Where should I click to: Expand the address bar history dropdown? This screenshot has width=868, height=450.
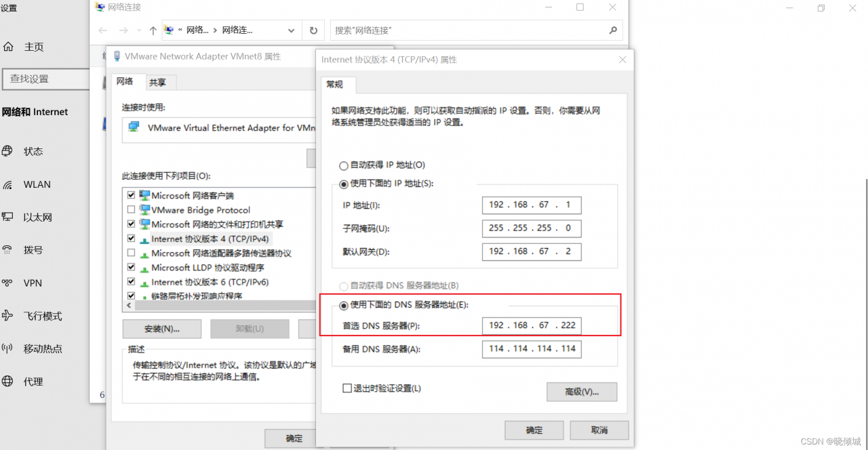click(x=292, y=30)
